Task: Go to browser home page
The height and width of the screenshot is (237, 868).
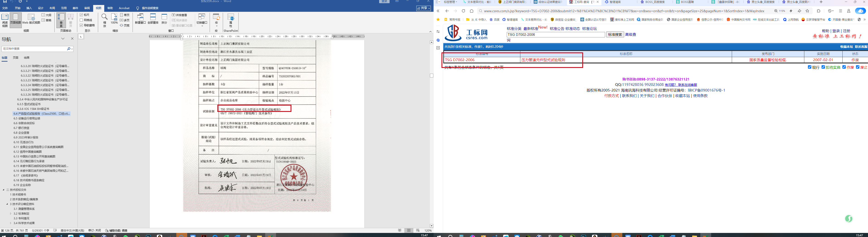Action: click(472, 11)
